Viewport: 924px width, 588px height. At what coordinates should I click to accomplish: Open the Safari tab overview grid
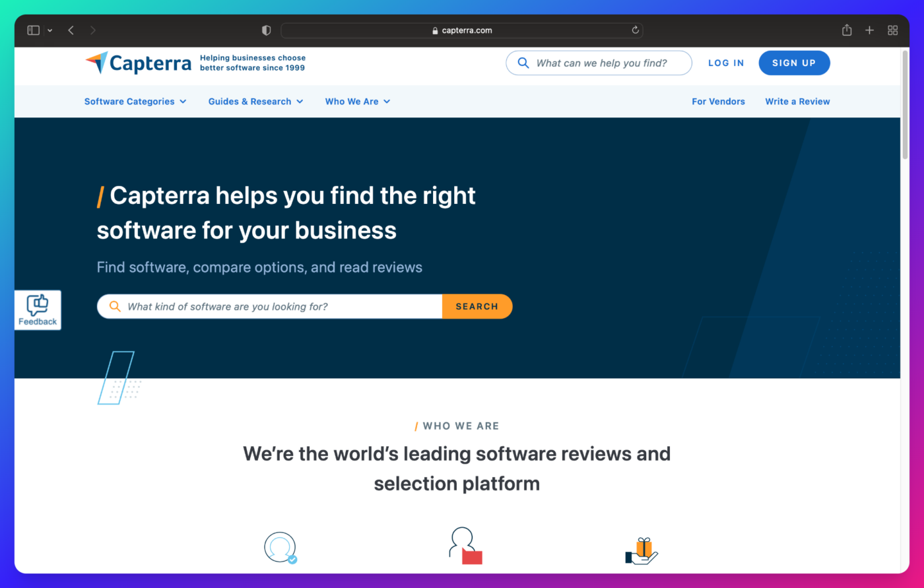click(892, 30)
